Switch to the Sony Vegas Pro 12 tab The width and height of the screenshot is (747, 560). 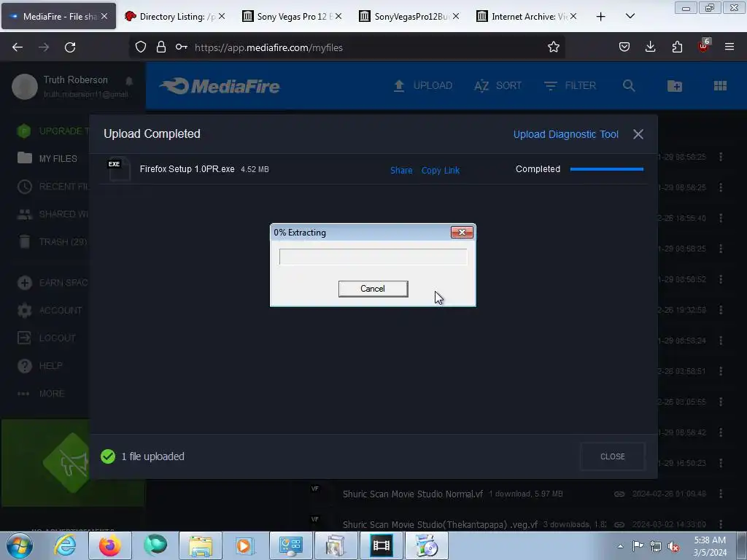pyautogui.click(x=292, y=16)
